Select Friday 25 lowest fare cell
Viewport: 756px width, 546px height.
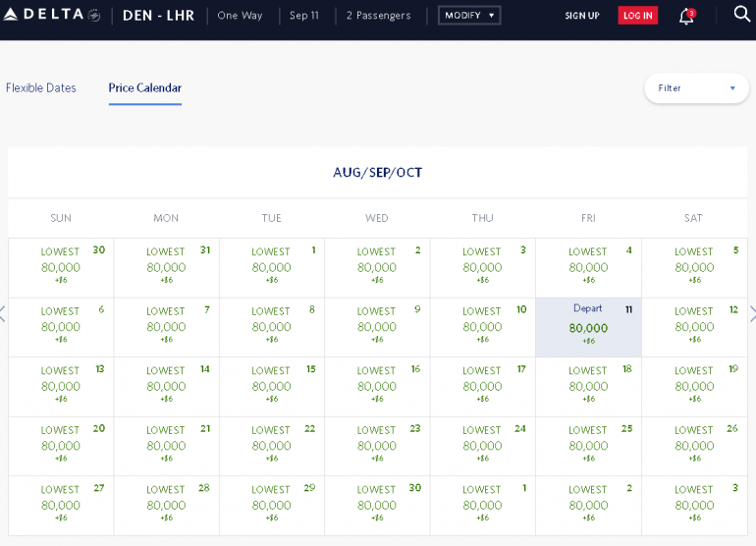(x=588, y=446)
